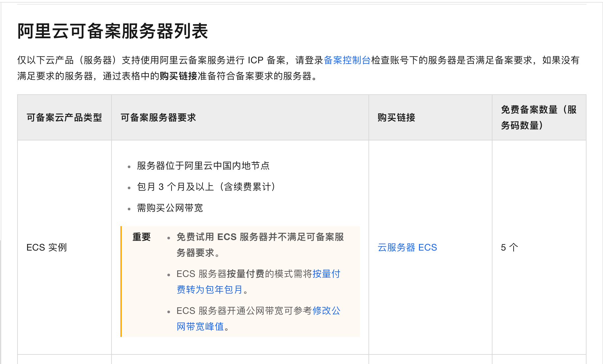The image size is (603, 364).
Task: Follow the 按量付费转为包年包月 link
Action: 258,282
